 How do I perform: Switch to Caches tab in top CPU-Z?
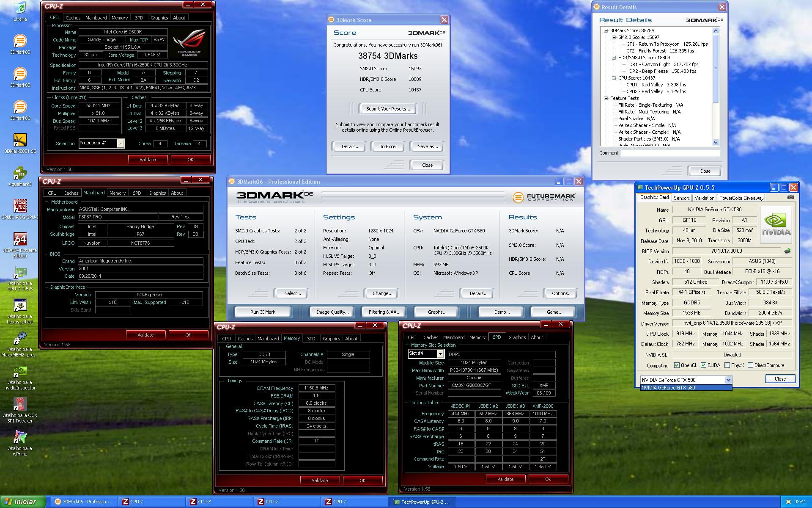(73, 18)
